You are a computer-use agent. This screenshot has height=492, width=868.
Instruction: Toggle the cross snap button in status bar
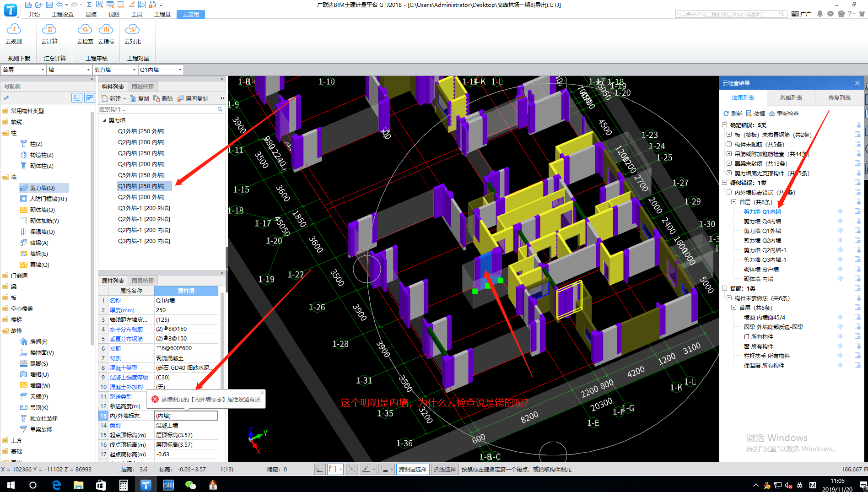(x=351, y=469)
